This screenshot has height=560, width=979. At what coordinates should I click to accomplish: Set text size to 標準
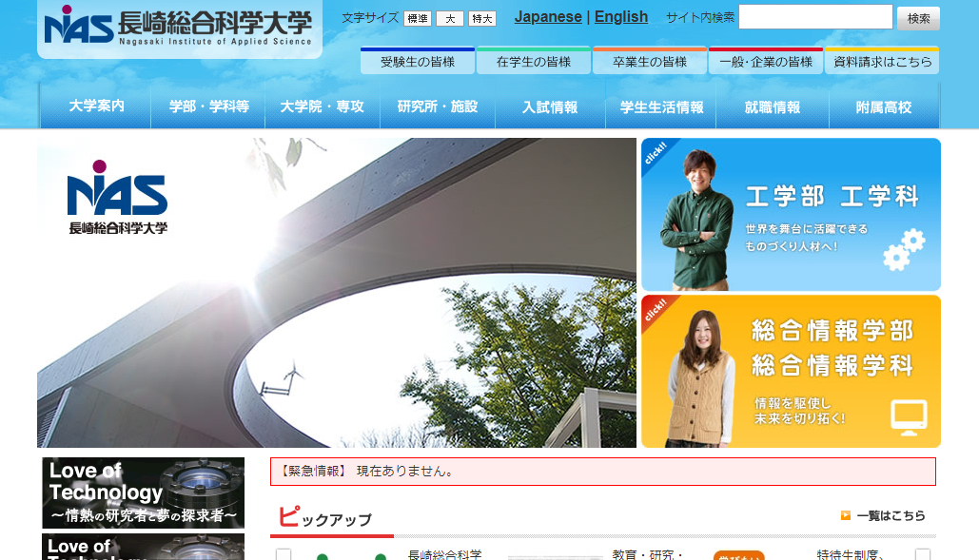click(418, 19)
